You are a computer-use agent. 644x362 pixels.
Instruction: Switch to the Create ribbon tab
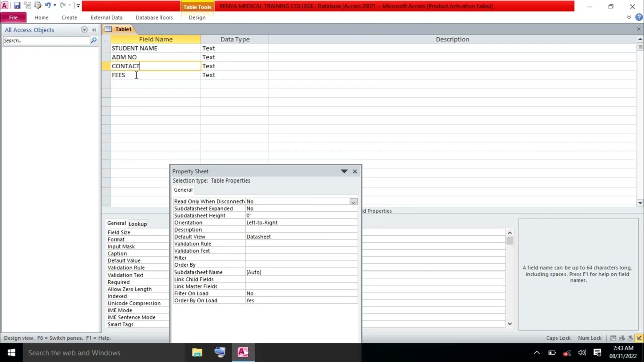coord(69,17)
